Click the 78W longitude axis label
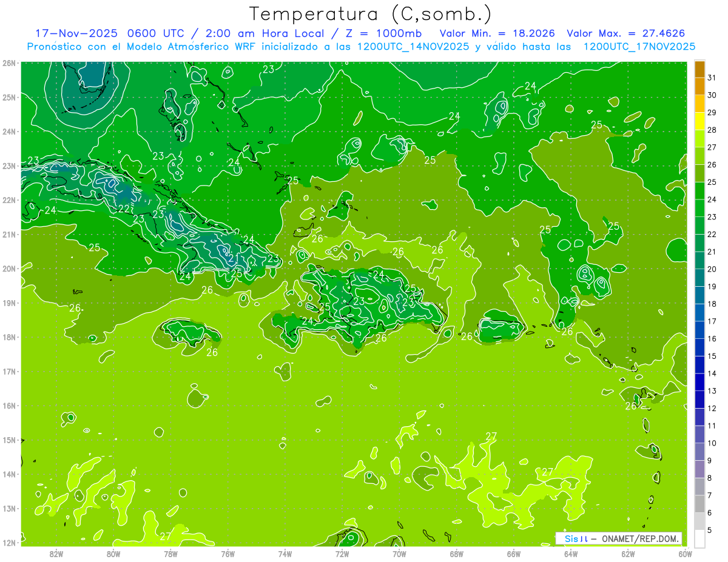728x562 pixels. coord(170,554)
